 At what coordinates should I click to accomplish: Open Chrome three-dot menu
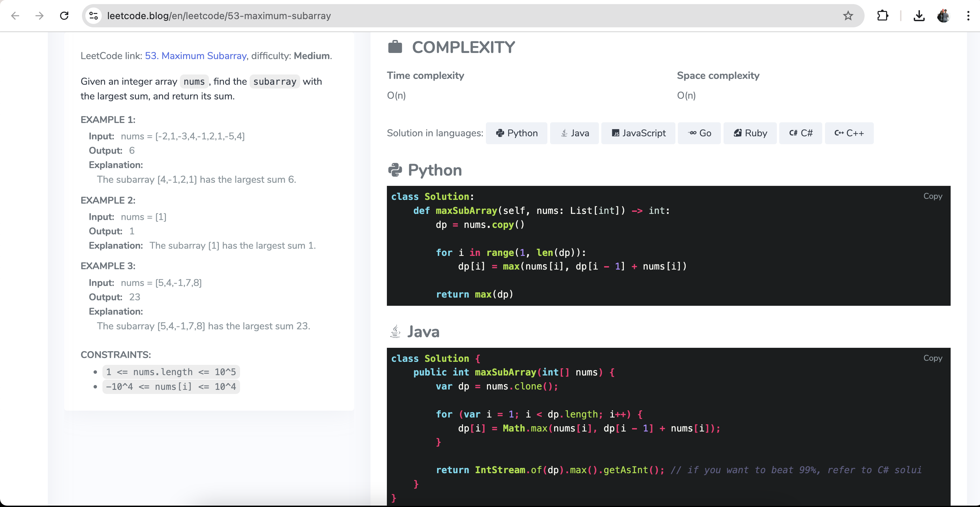click(x=968, y=16)
